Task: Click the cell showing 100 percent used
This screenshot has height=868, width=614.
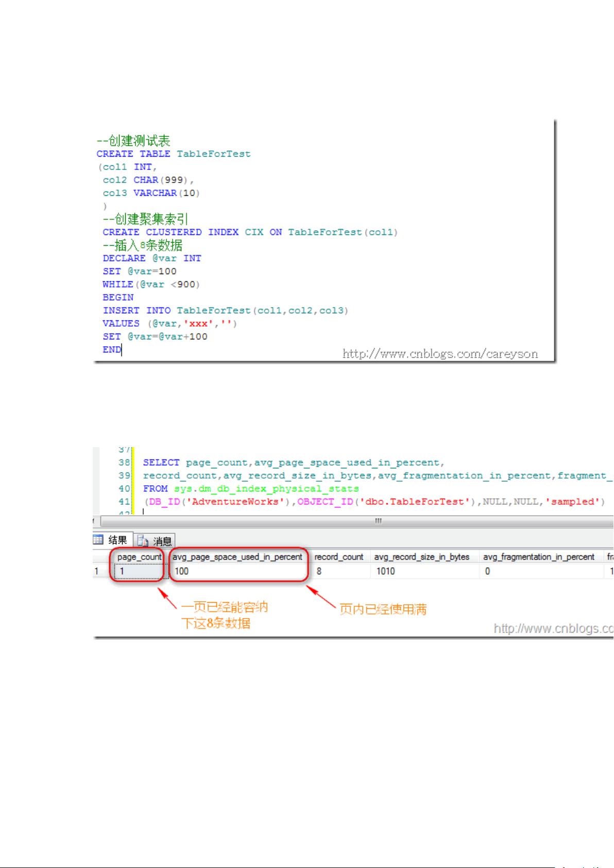Action: click(237, 571)
